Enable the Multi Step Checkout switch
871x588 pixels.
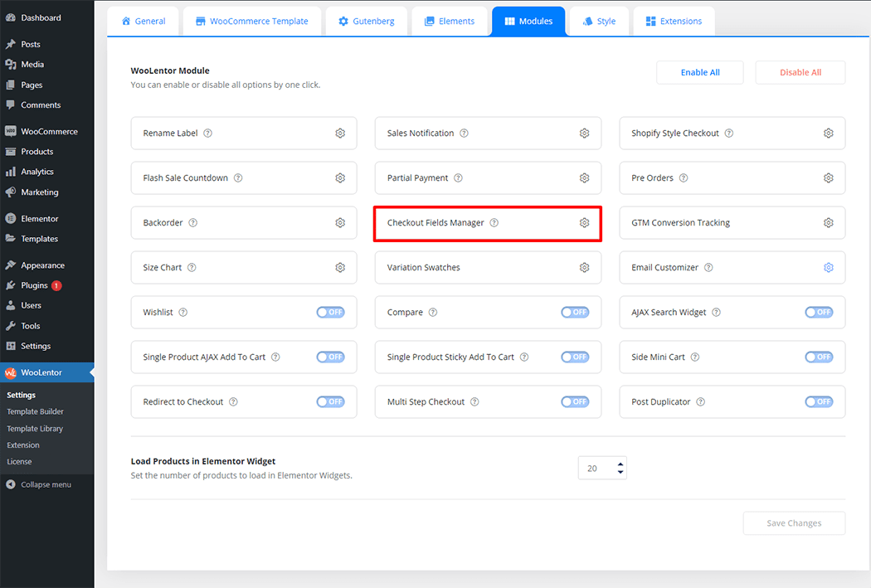pos(575,401)
